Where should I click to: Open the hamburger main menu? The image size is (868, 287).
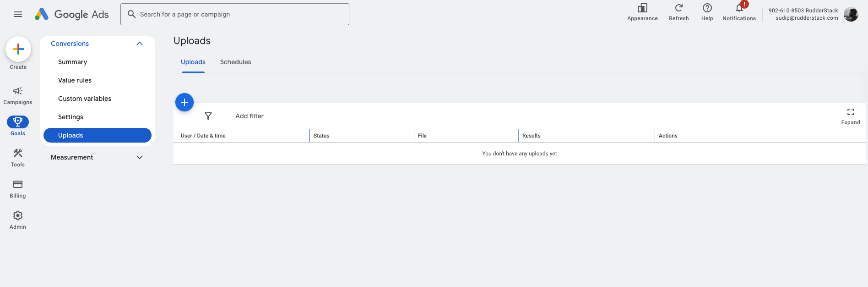(x=18, y=14)
